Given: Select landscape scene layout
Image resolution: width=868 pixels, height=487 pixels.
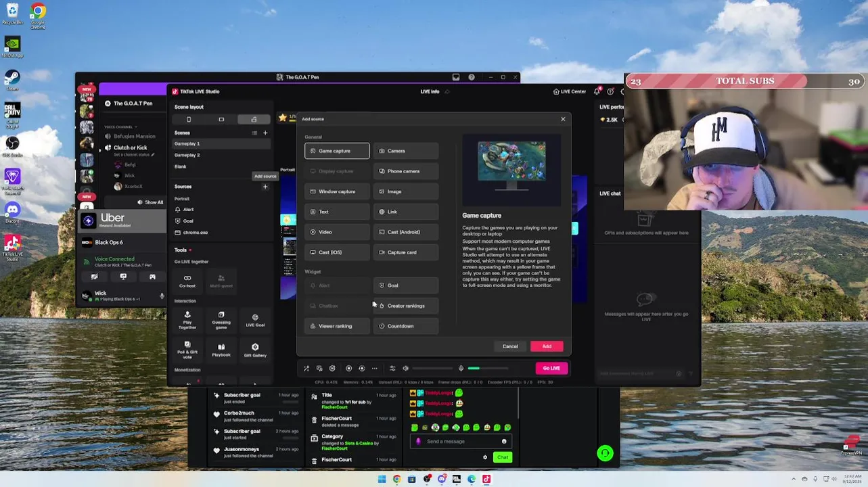Looking at the screenshot, I should (x=221, y=119).
